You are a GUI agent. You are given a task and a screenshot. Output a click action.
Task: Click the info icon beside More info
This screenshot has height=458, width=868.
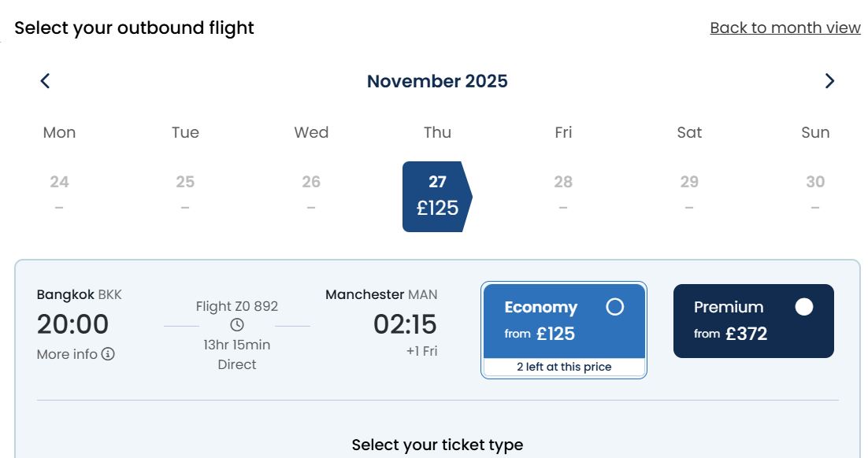(x=108, y=354)
